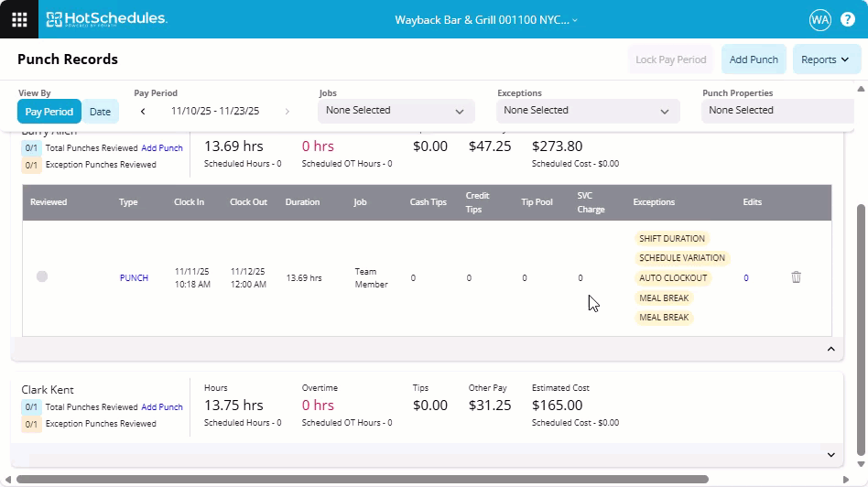Expand Clark Kent's punch details
The width and height of the screenshot is (868, 487).
tap(830, 455)
